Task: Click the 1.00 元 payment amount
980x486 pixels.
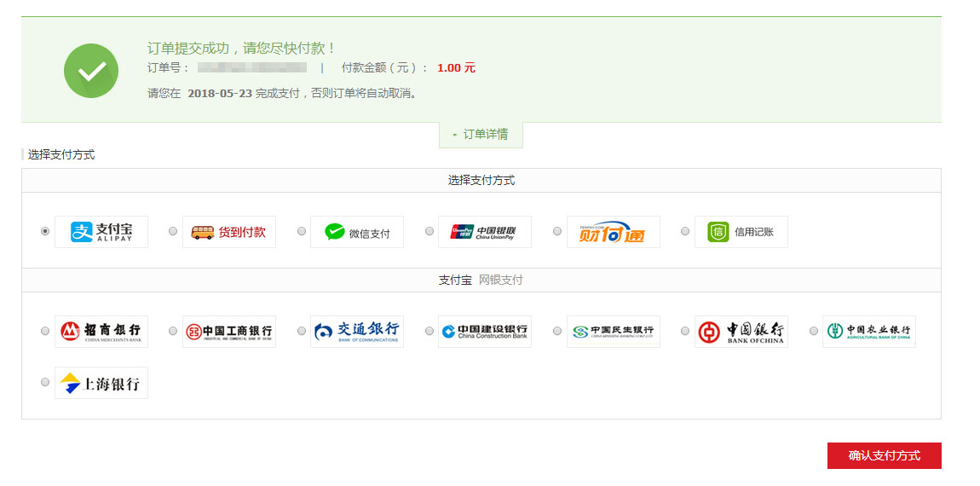Action: click(456, 68)
